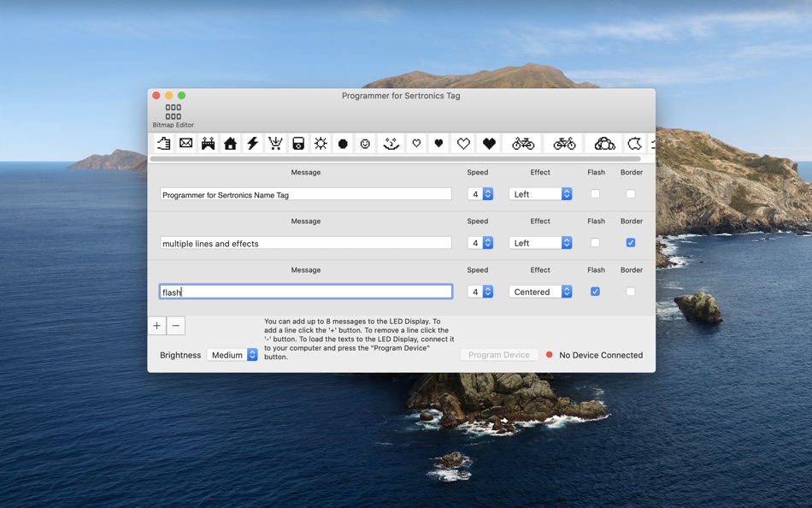812x508 pixels.
Task: Insert the cloud symbol
Action: pos(604,144)
